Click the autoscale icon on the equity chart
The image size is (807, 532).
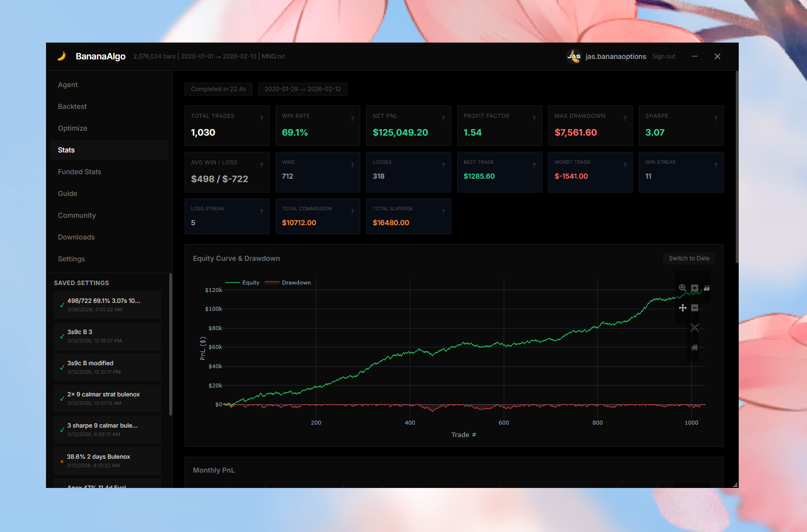tap(695, 328)
